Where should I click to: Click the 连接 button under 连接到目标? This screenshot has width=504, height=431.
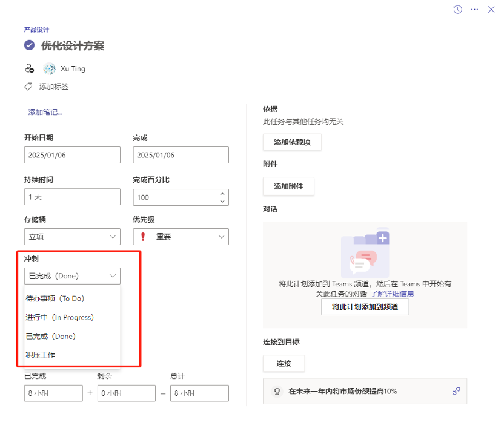pos(284,364)
